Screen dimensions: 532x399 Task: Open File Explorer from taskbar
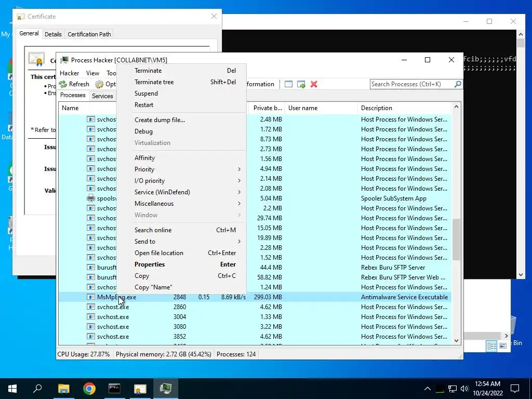pyautogui.click(x=63, y=389)
